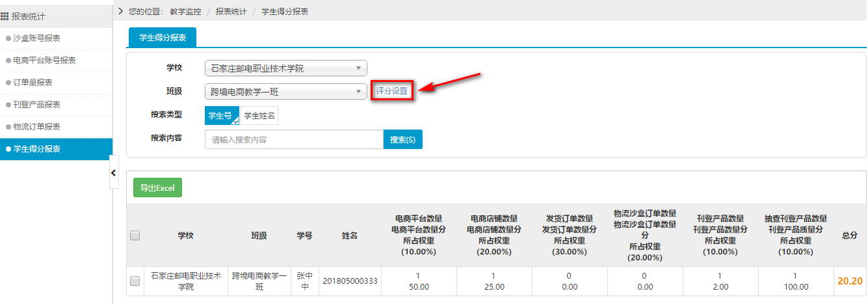Screen dimensions: 868x304
Task: Select the 学生姓名 search type option
Action: coord(259,116)
